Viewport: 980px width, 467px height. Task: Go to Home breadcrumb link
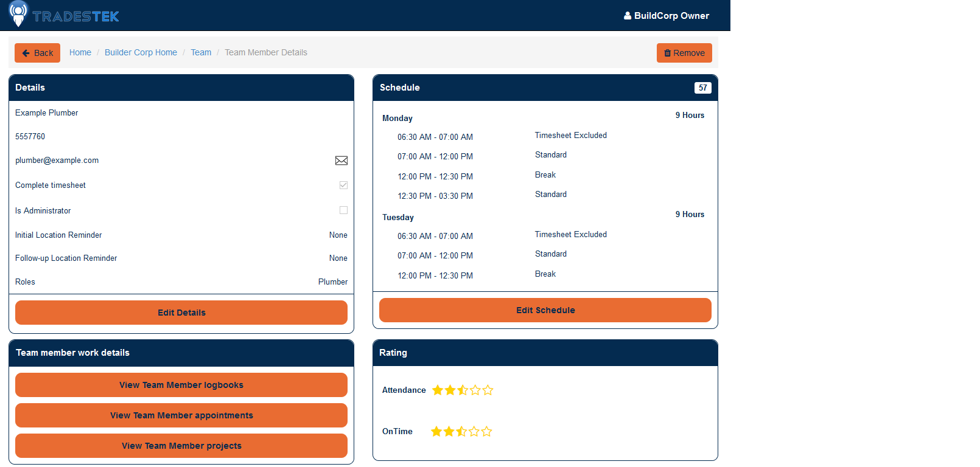click(80, 52)
